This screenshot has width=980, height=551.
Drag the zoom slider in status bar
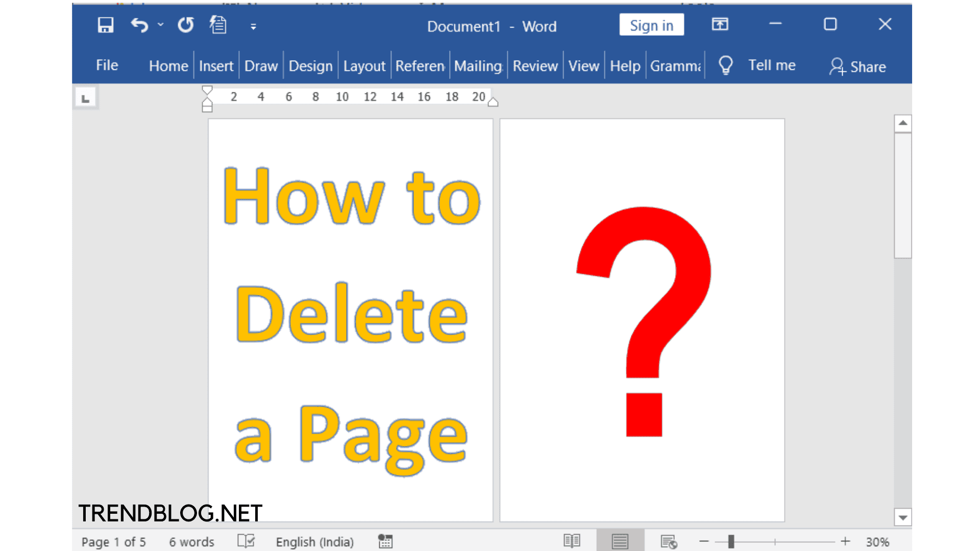point(730,542)
